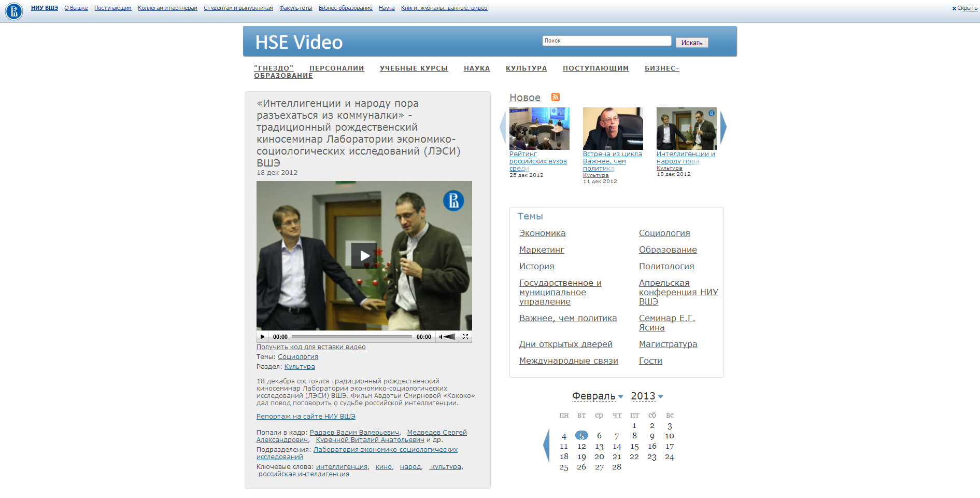Open the Интеллигенции и народу пора thumbnail
The width and height of the screenshot is (980, 498).
(687, 129)
